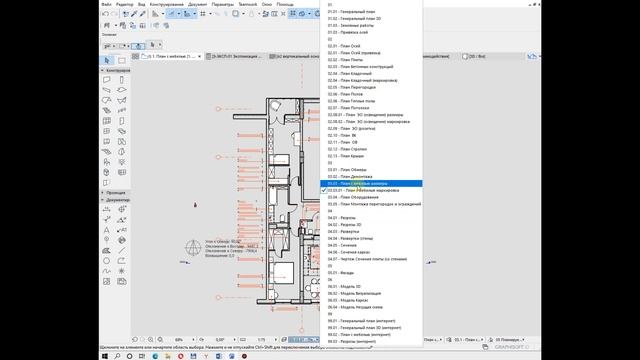Expand the Проекция toolbox section
Viewport: 640px width, 360px height.
point(102,193)
